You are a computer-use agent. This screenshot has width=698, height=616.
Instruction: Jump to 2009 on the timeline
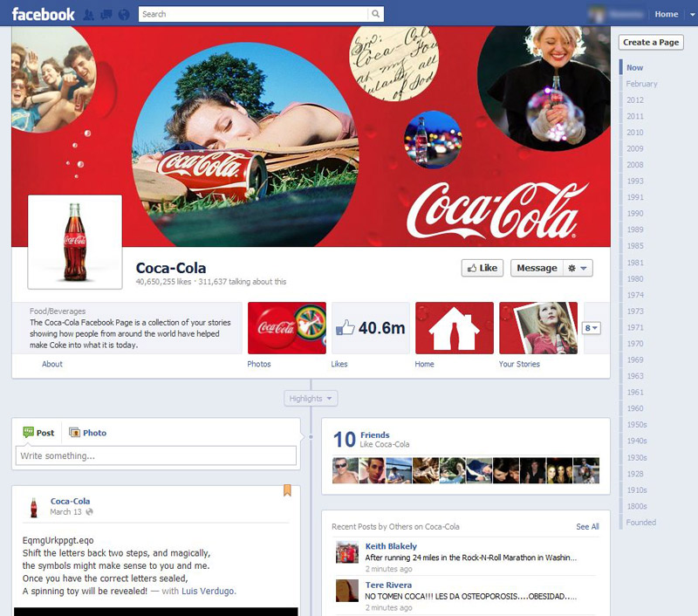click(x=635, y=148)
